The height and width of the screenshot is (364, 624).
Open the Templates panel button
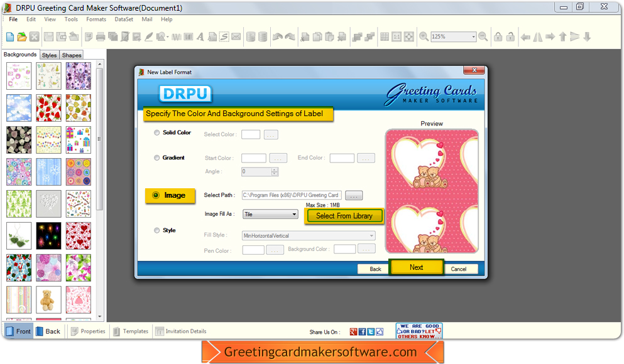pyautogui.click(x=131, y=331)
